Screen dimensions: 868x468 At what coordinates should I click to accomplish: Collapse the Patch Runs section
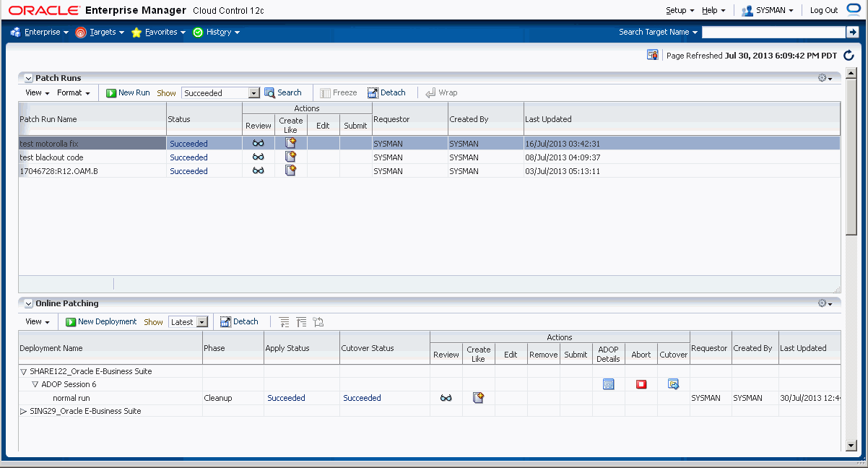tap(28, 78)
